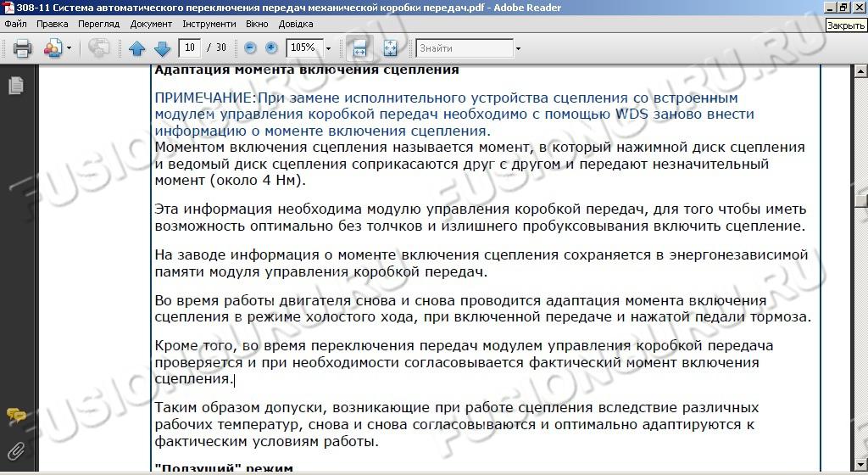Viewport: 868px width, 475px height.
Task: Click line starting 'Кроме того, во время'
Action: [464, 346]
